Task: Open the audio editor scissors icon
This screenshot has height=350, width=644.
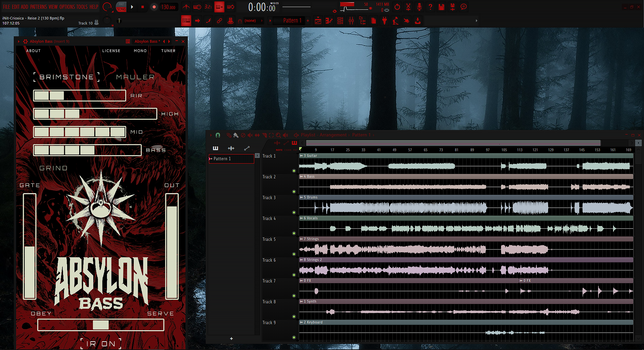Action: coord(408,7)
